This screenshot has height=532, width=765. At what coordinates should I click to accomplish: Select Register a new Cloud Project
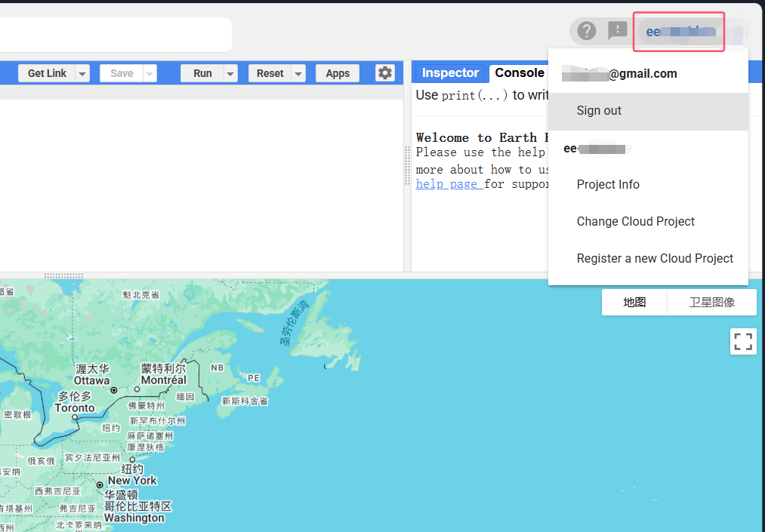click(x=655, y=258)
